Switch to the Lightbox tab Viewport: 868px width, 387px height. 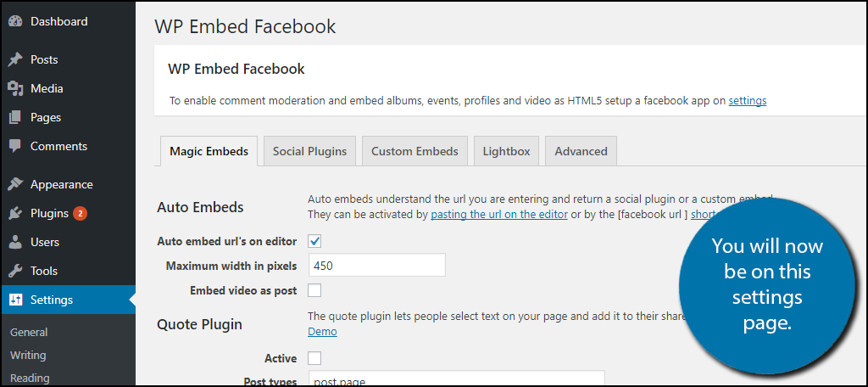(x=506, y=151)
